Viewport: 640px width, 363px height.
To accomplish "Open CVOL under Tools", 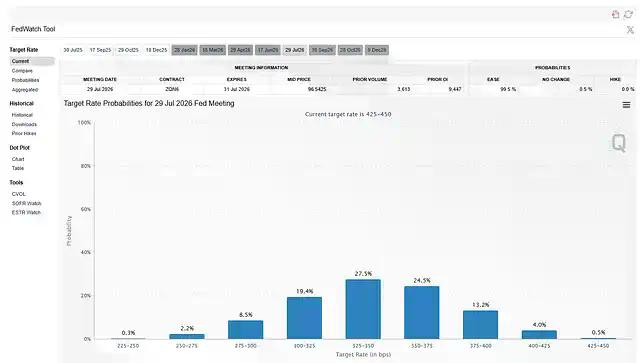I will pos(19,194).
